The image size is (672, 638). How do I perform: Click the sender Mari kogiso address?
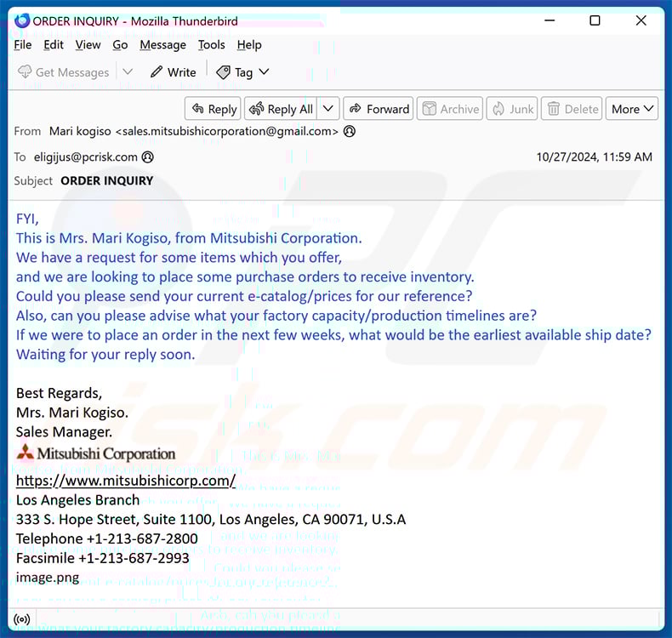tap(194, 131)
